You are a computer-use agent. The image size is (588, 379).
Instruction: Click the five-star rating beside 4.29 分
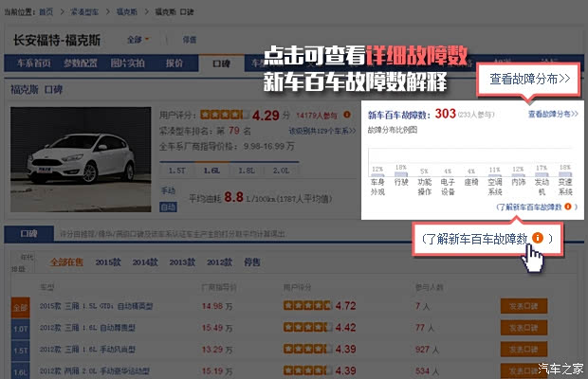pyautogui.click(x=225, y=115)
